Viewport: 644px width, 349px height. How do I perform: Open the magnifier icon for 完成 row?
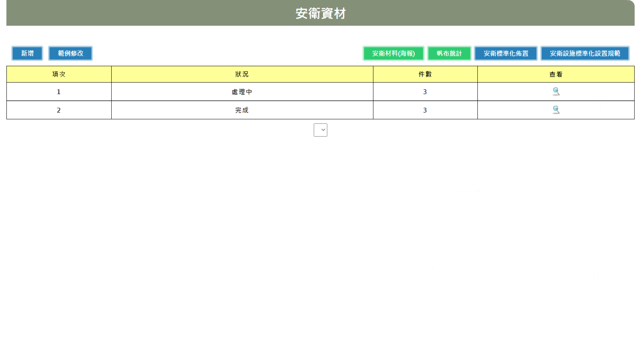click(x=556, y=110)
